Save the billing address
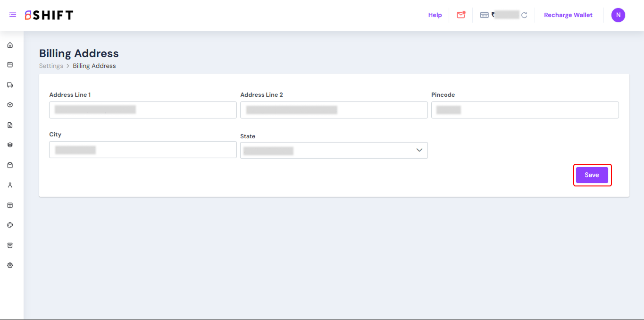644x320 pixels. (592, 175)
